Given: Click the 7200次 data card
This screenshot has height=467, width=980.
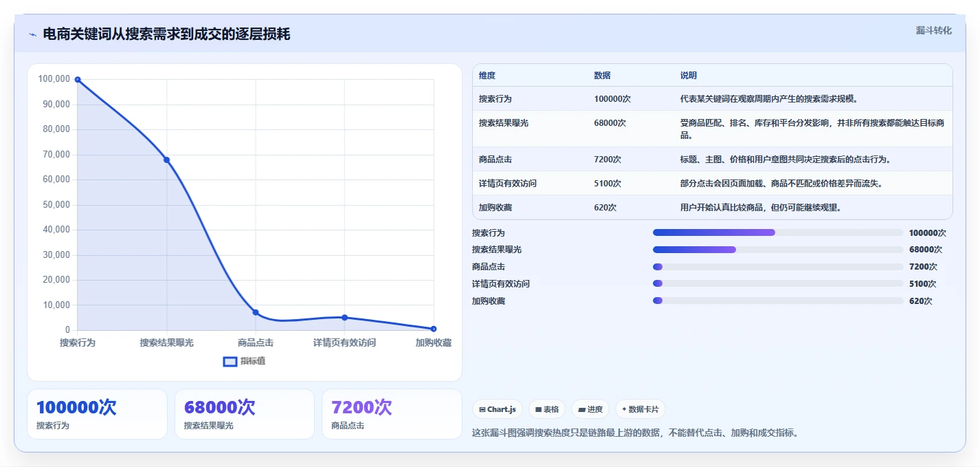Looking at the screenshot, I should (392, 414).
